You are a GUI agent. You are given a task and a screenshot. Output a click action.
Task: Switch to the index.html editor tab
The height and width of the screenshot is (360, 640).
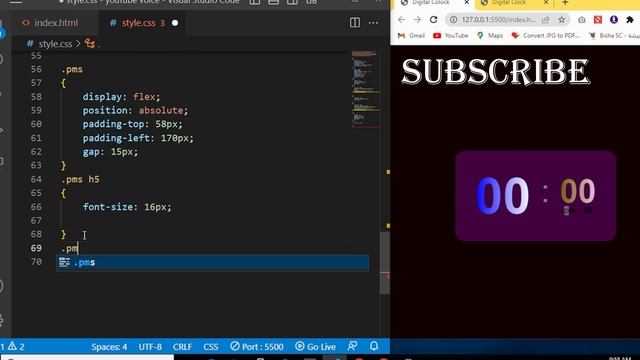tap(50, 23)
